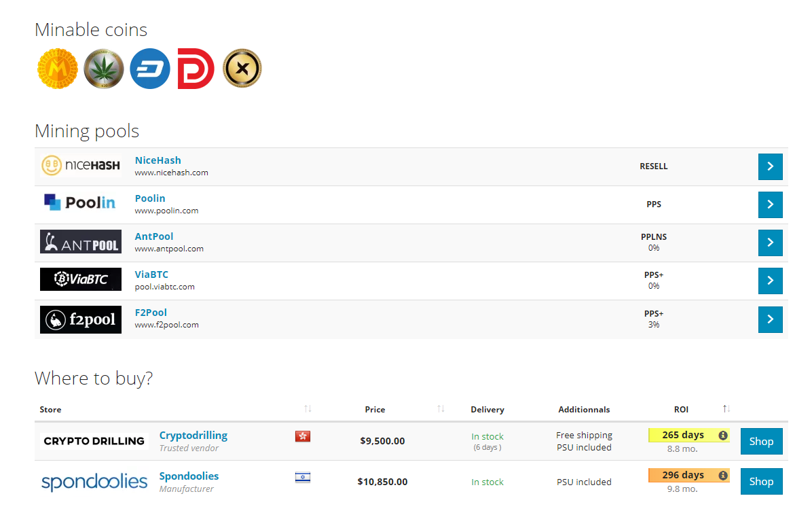Image resolution: width=812 pixels, height=513 pixels.
Task: Click the www.poolin.com address text
Action: pyautogui.click(x=167, y=211)
